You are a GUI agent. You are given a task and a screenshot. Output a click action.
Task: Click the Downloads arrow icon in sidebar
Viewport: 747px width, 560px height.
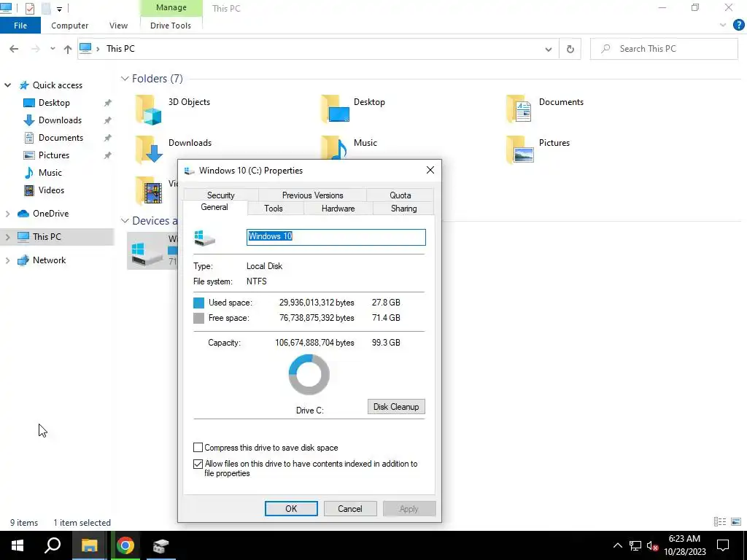[x=29, y=120]
